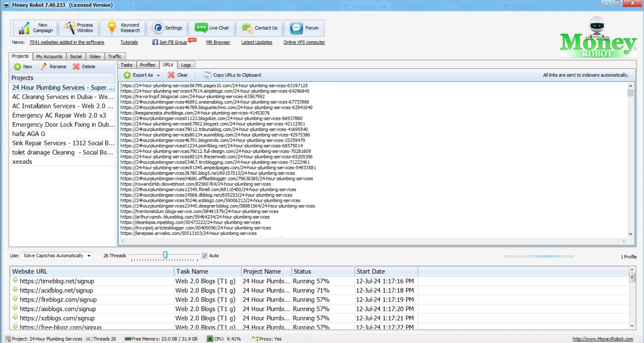
Task: Click the CPU chip icon in status bar
Action: pos(210,339)
